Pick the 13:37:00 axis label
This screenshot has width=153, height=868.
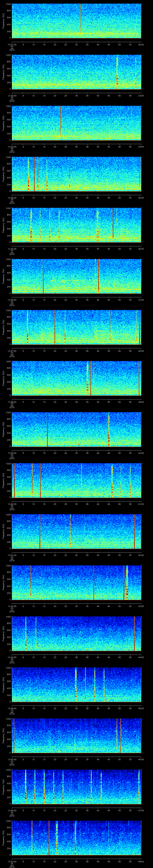(x=12, y=351)
